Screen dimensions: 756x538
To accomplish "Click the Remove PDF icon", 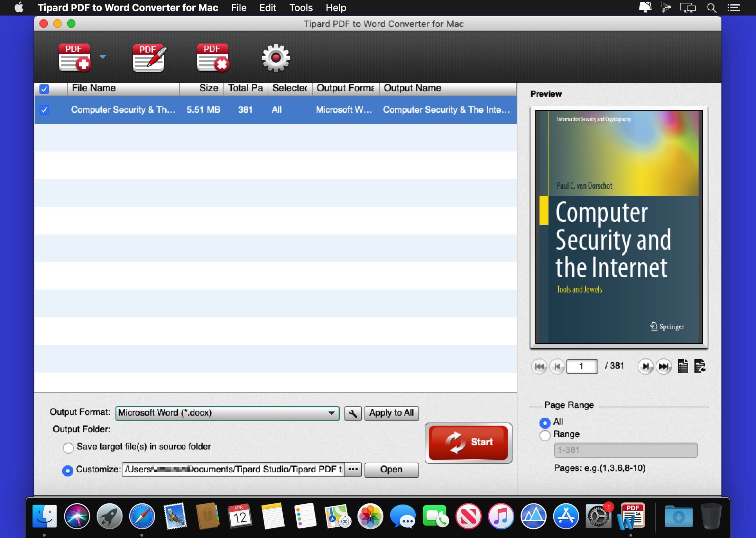I will 213,58.
